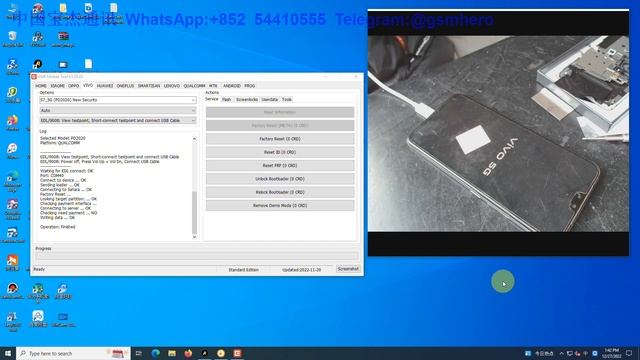Select the VIVO tab
640x360 pixels.
88,86
